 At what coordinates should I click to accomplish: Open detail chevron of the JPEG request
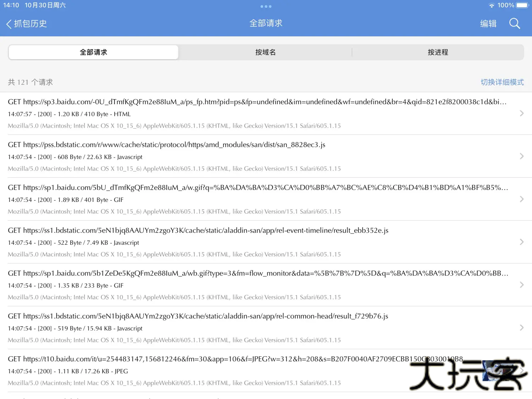pos(521,370)
